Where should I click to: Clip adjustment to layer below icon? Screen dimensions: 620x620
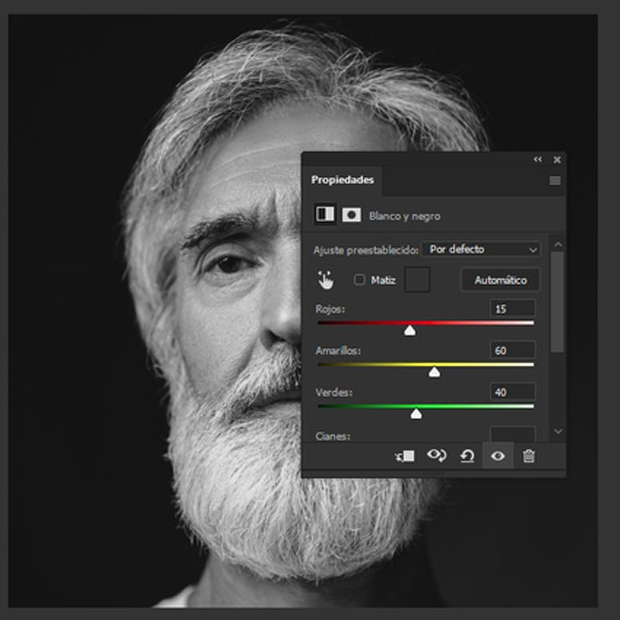[405, 456]
